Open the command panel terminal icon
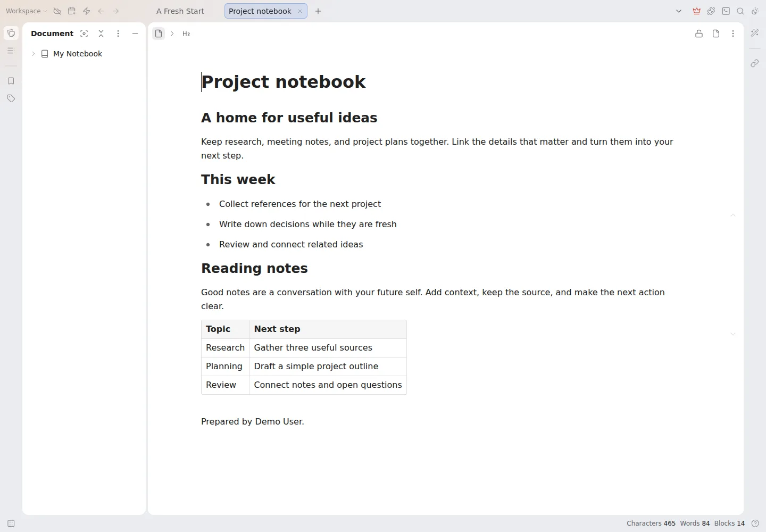This screenshot has width=766, height=532. 726,11
